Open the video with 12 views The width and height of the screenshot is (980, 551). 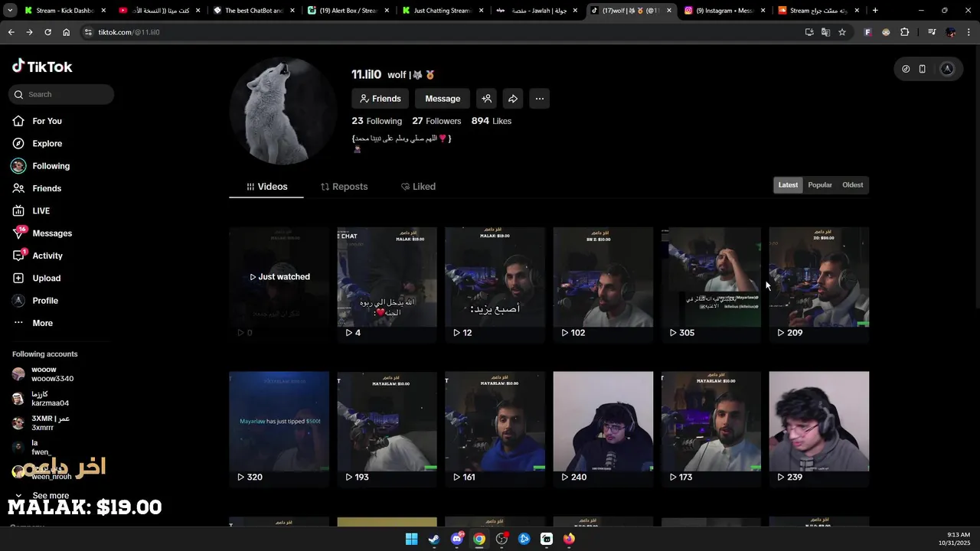pyautogui.click(x=495, y=285)
